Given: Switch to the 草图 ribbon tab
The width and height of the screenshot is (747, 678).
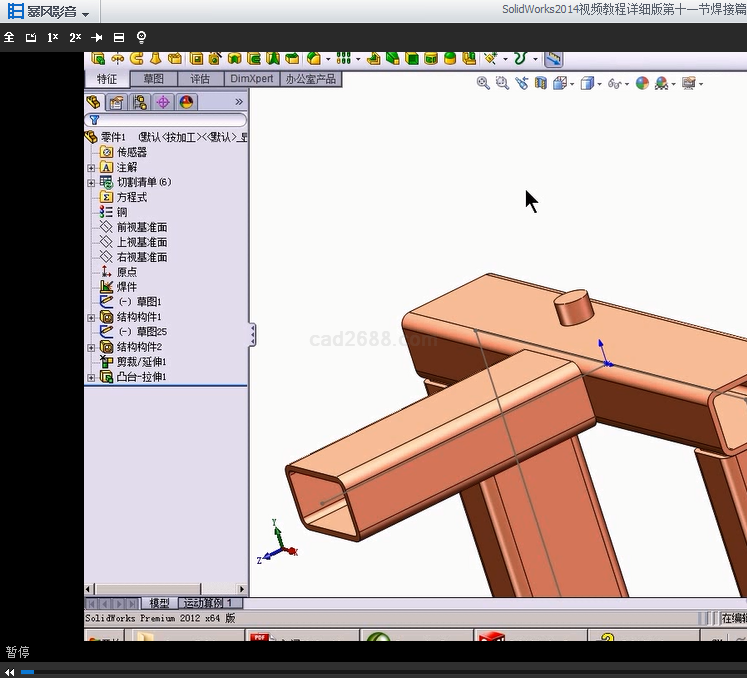Looking at the screenshot, I should [x=154, y=79].
